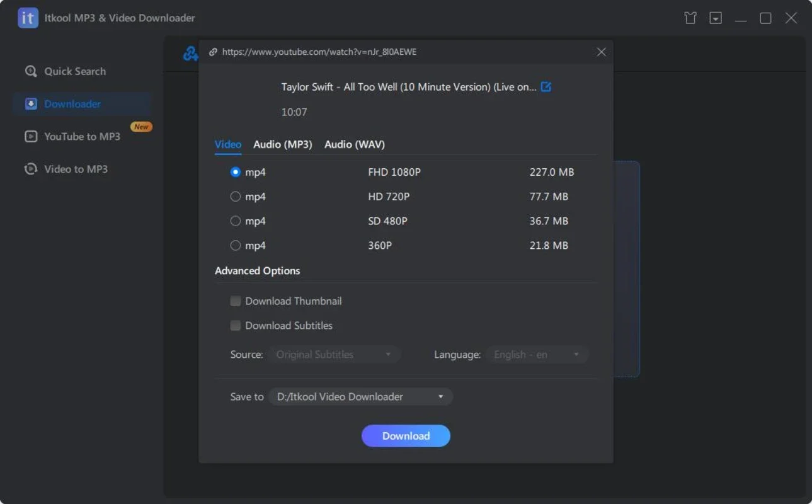The image size is (812, 504).
Task: Click the Save to label
Action: tap(247, 397)
